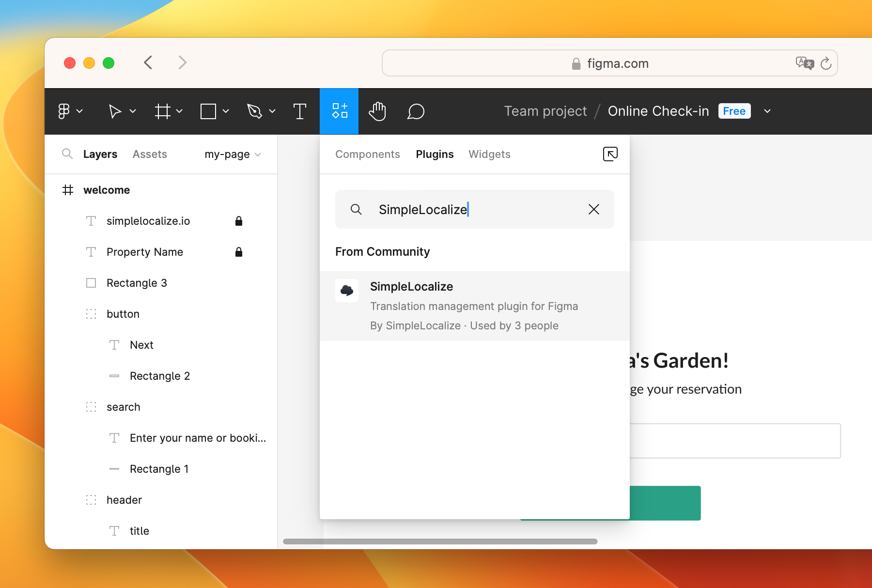This screenshot has height=588, width=872.
Task: Open the my-page pages dropdown
Action: 233,155
